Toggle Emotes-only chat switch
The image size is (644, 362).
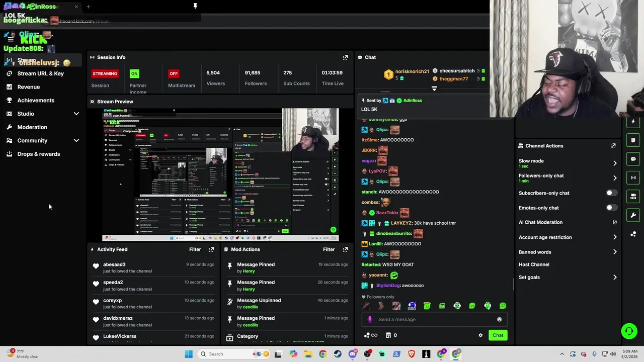pyautogui.click(x=610, y=208)
